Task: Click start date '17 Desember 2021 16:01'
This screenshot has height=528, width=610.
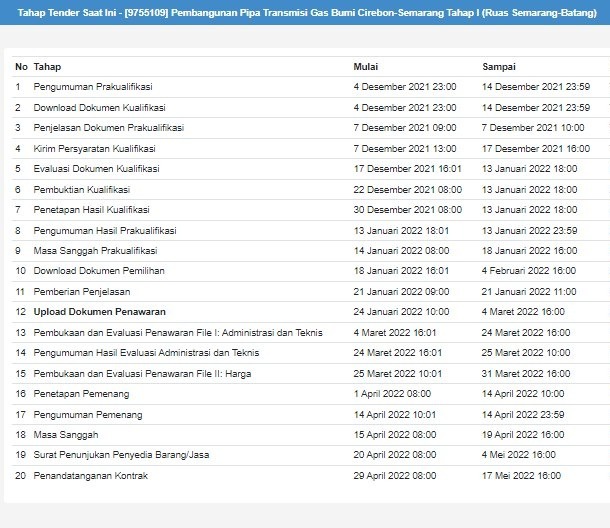Action: click(x=407, y=169)
